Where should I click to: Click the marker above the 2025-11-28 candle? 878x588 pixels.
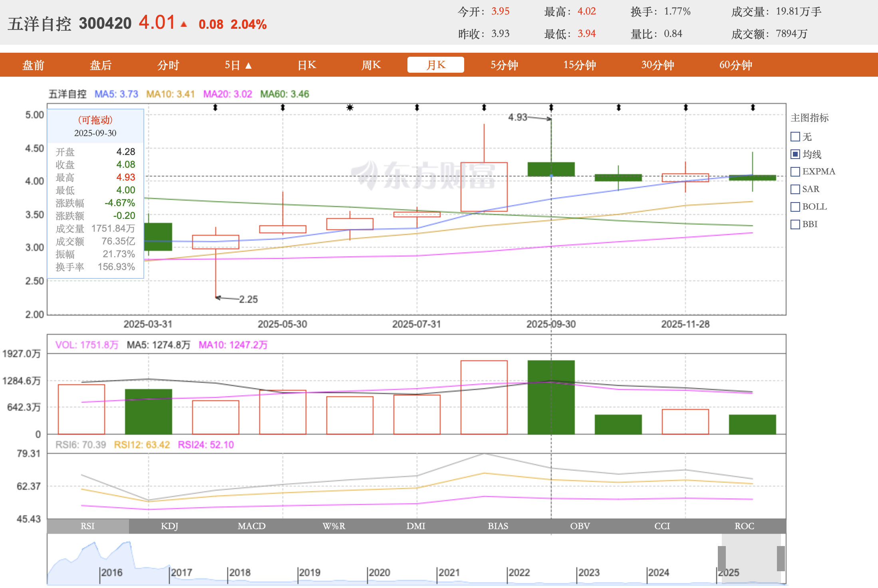pos(686,107)
